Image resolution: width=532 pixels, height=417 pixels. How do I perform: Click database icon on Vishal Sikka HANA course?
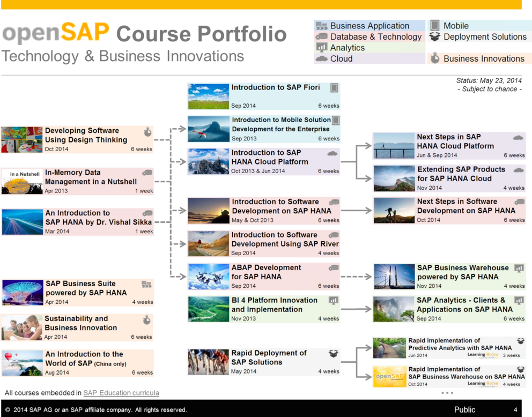(147, 213)
